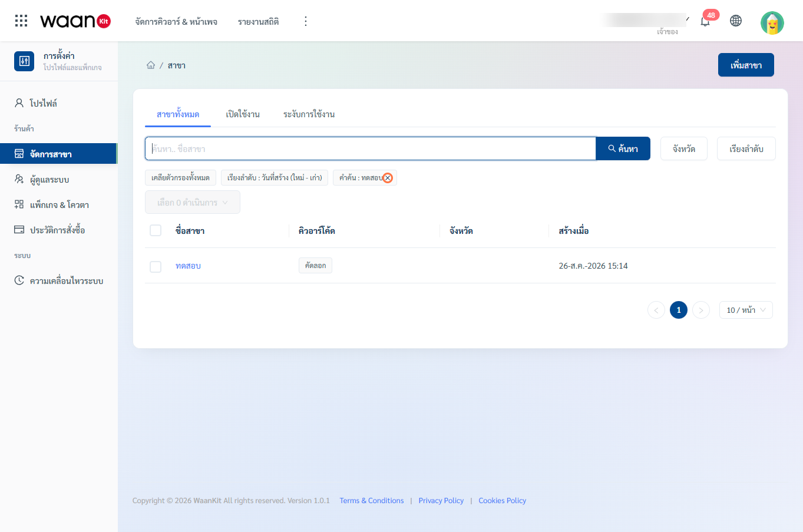Open the apps grid menu icon
The image size is (803, 532).
(21, 21)
